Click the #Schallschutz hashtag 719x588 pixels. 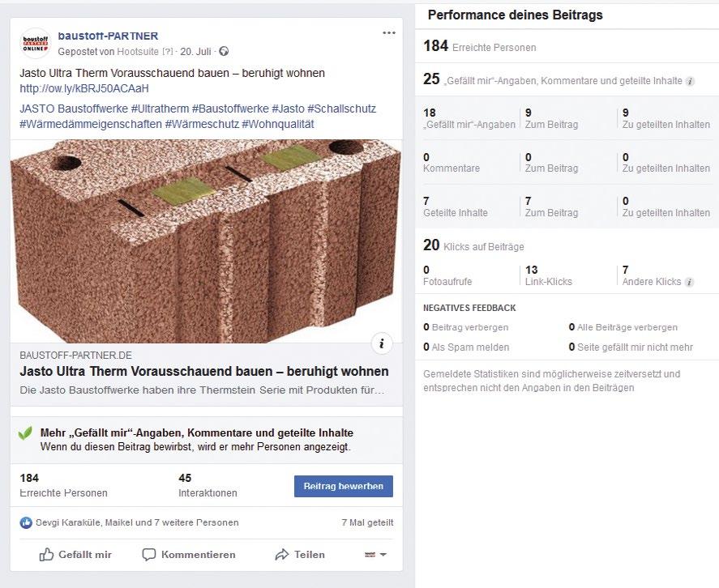point(341,109)
